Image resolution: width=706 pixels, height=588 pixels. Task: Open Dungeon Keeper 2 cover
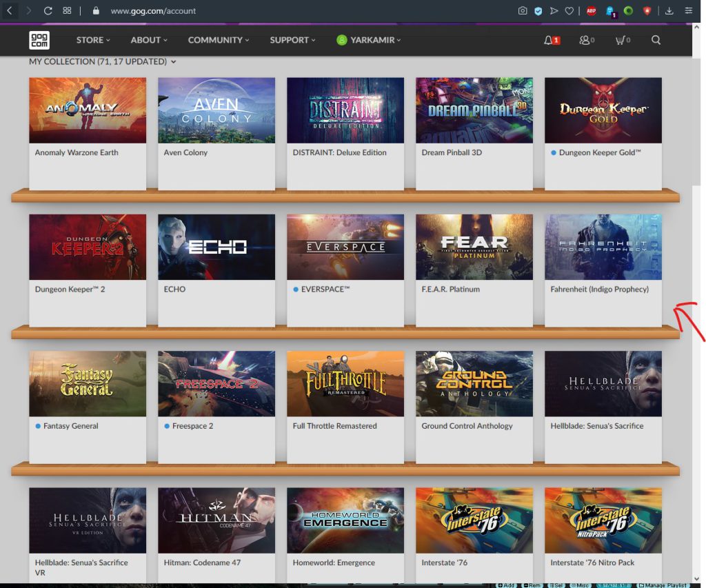(x=88, y=247)
